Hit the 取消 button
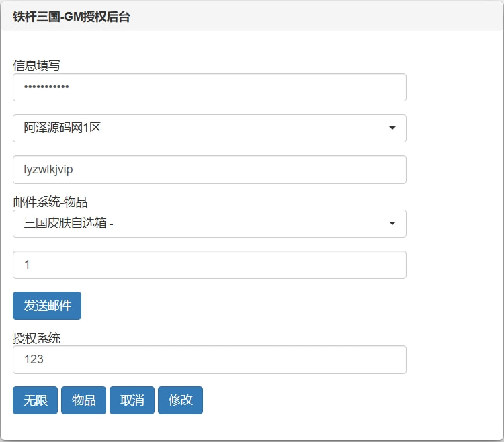The width and height of the screenshot is (504, 442). coord(132,400)
